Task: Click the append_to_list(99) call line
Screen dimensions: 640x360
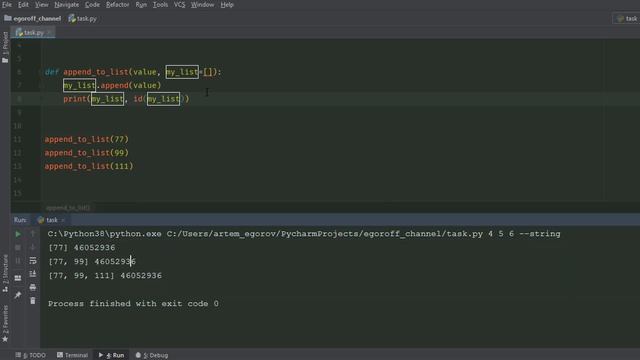Action: point(87,153)
